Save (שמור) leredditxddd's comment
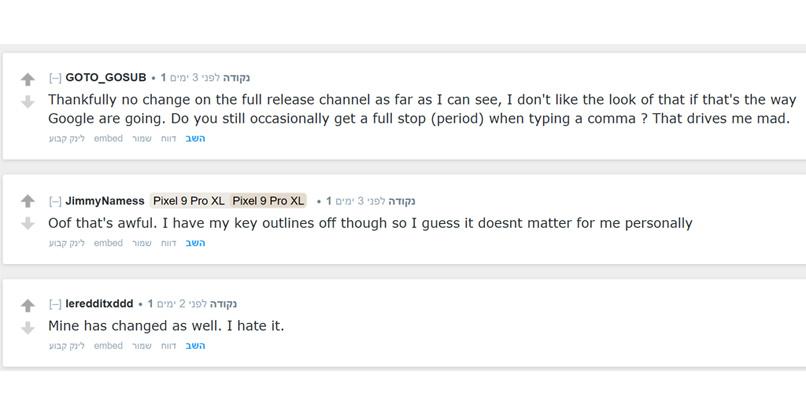The image size is (806, 416). click(142, 346)
